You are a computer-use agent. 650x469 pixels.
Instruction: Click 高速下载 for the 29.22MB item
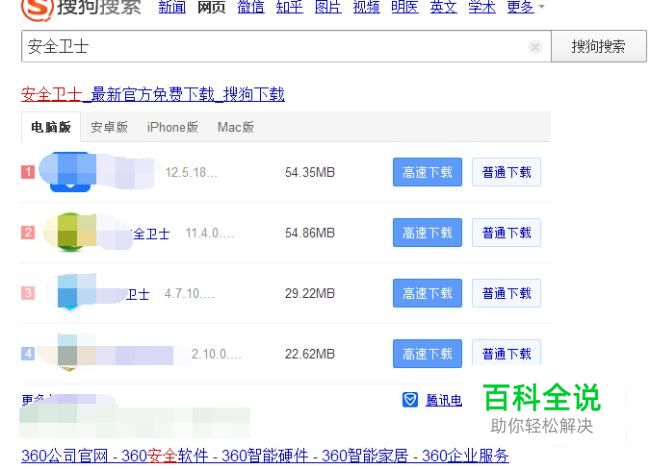pos(427,293)
